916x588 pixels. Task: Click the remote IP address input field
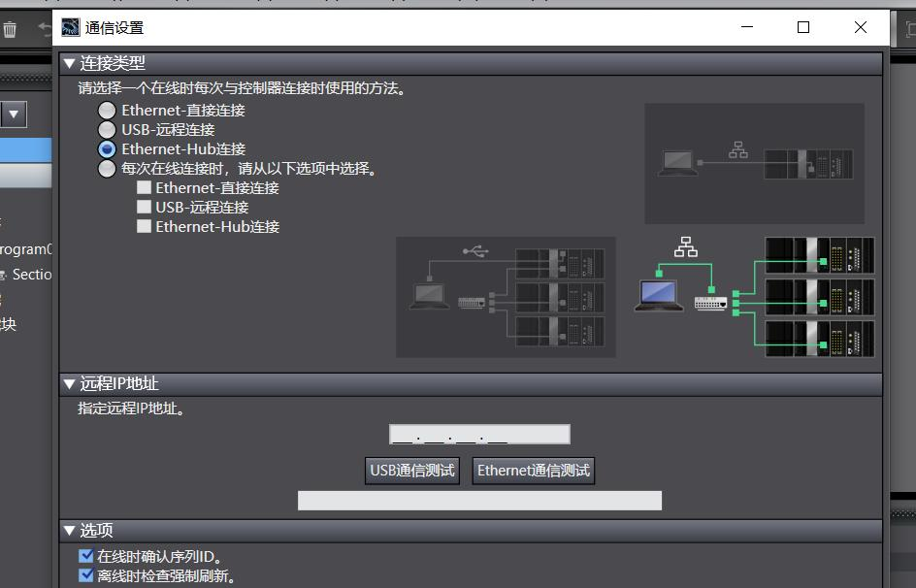[x=479, y=435]
